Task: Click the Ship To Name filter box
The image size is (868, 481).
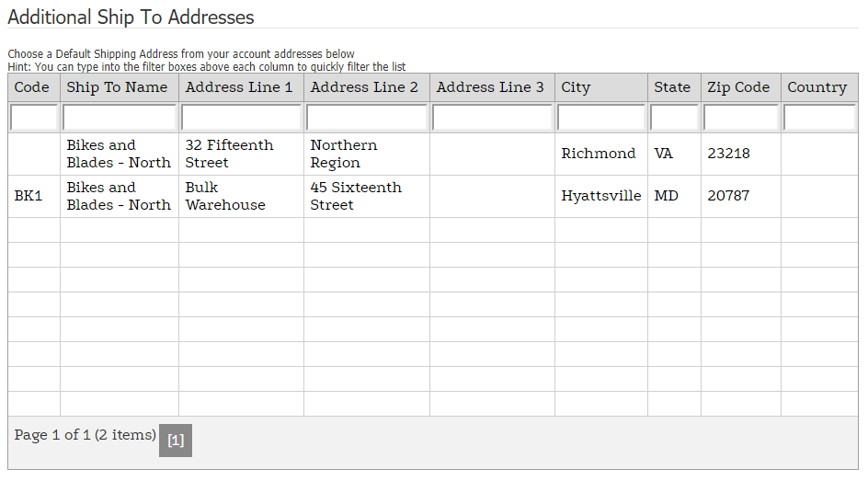Action: tap(120, 118)
